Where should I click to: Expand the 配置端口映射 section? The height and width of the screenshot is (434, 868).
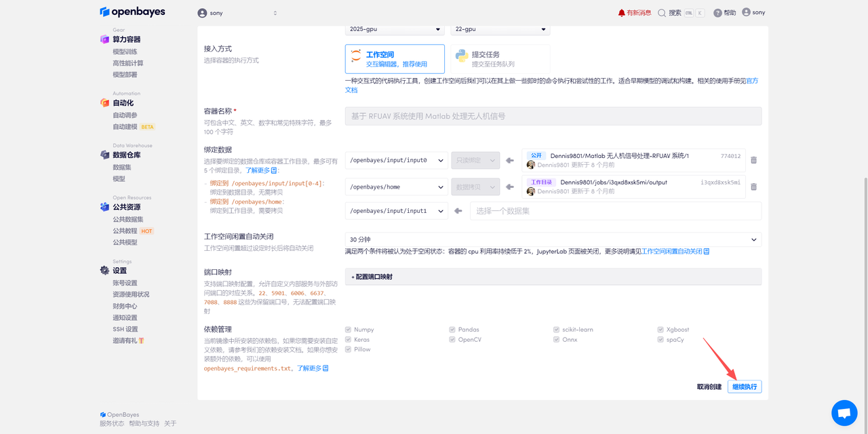(x=553, y=277)
